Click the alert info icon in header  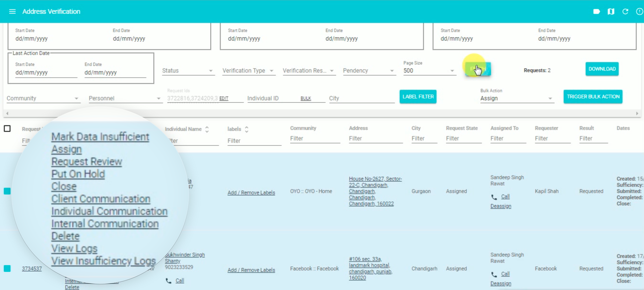pyautogui.click(x=639, y=11)
